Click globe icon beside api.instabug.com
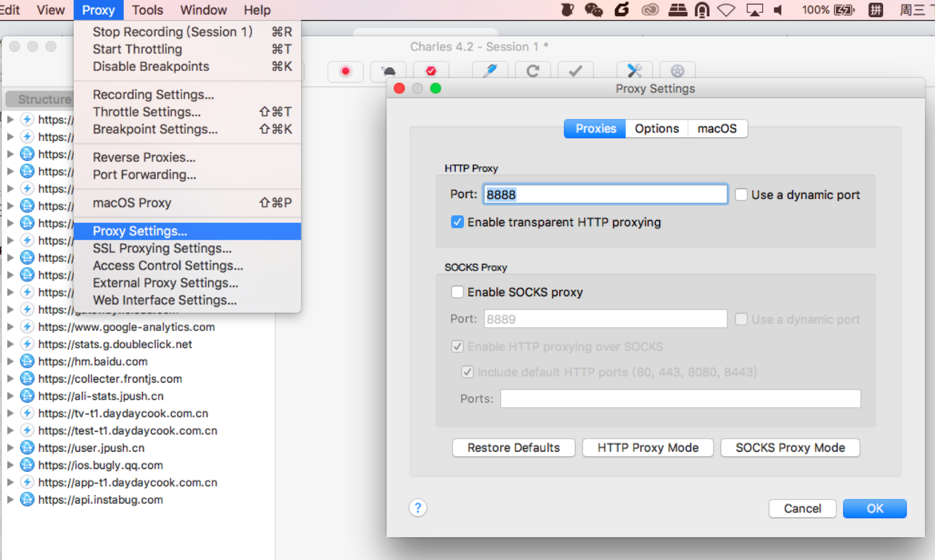 [27, 499]
